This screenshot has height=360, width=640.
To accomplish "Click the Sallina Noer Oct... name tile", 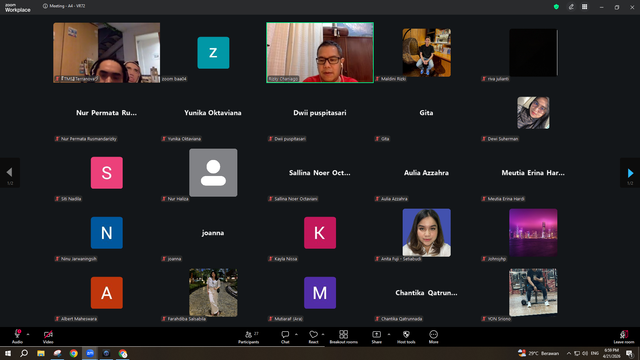I will pos(320,173).
